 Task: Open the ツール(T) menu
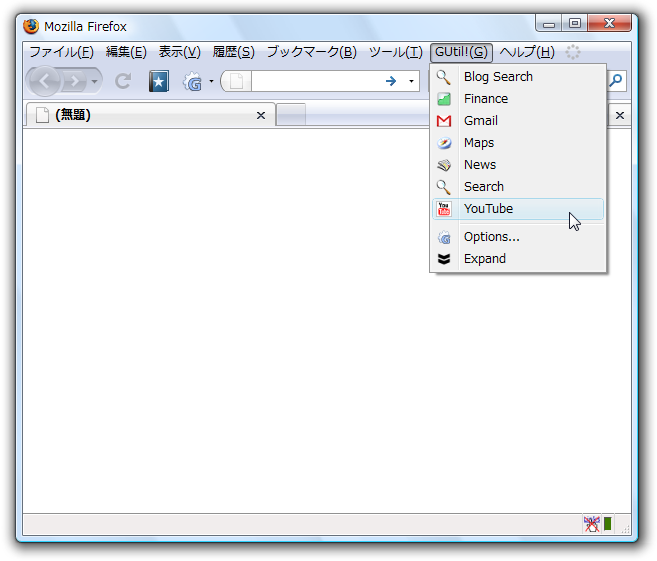click(x=396, y=52)
